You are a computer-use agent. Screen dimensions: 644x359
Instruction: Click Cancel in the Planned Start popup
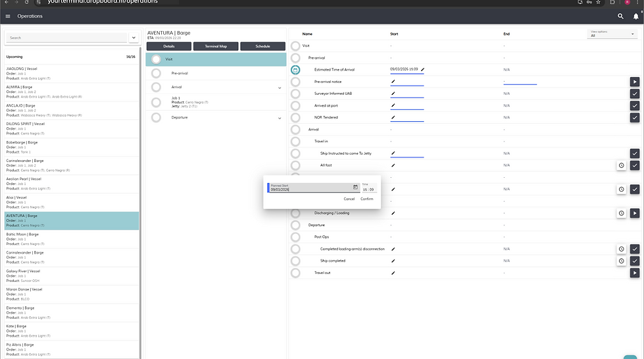[349, 199]
